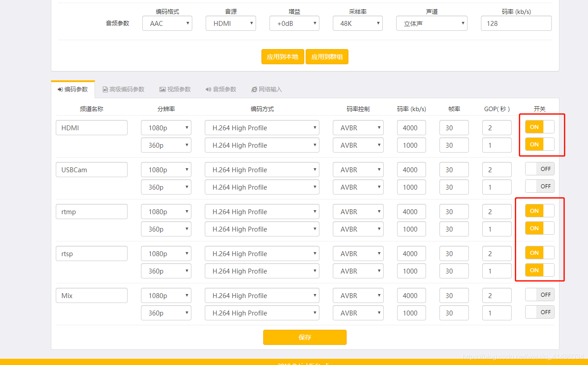Open the rtsp 1080p row AVBR dropdown
Viewport: 588px width, 365px height.
tap(358, 253)
